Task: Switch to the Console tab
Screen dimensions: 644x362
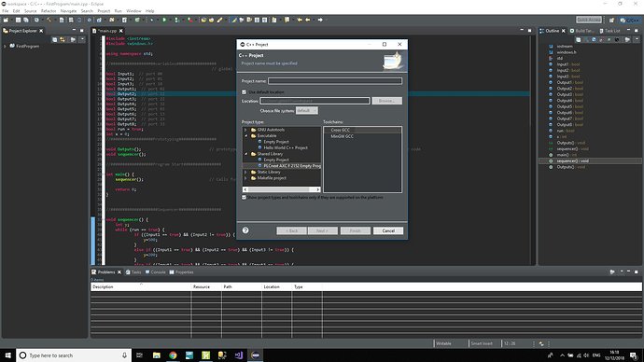Action: coord(156,272)
